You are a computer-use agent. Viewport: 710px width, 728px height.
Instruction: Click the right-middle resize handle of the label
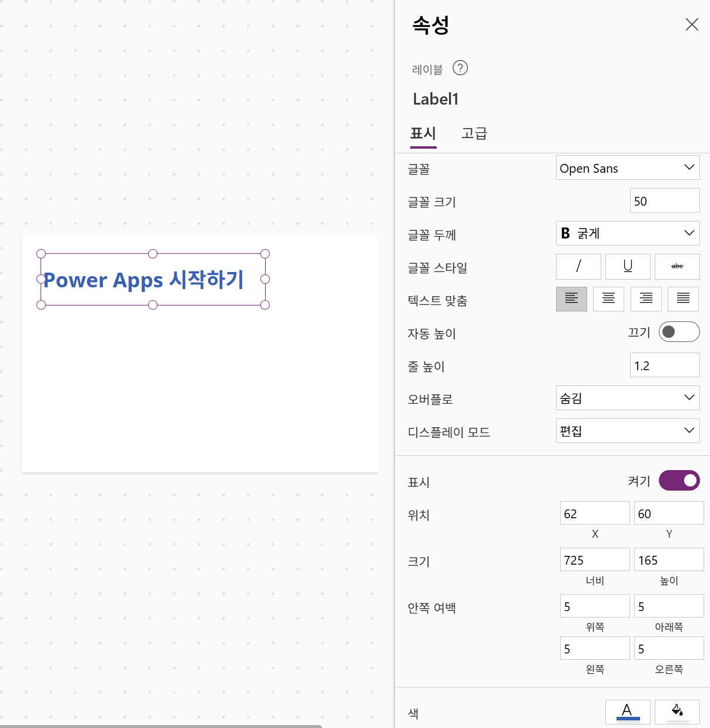point(265,279)
